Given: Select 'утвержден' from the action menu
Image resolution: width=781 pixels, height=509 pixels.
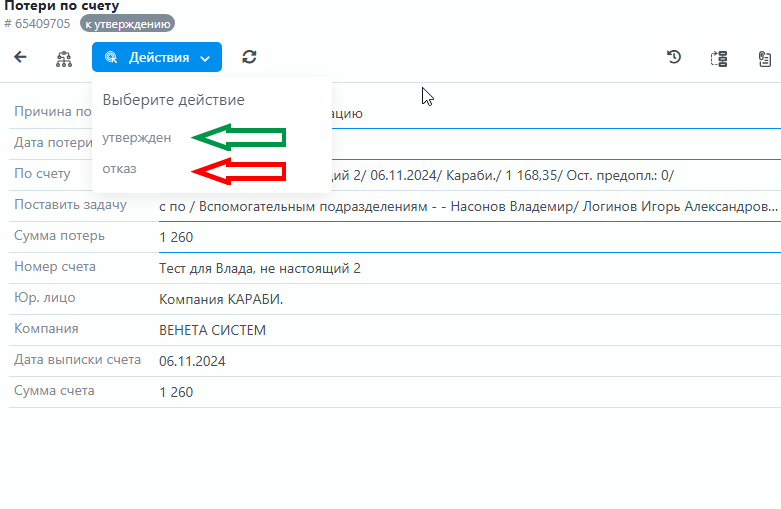Looking at the screenshot, I should [x=137, y=138].
